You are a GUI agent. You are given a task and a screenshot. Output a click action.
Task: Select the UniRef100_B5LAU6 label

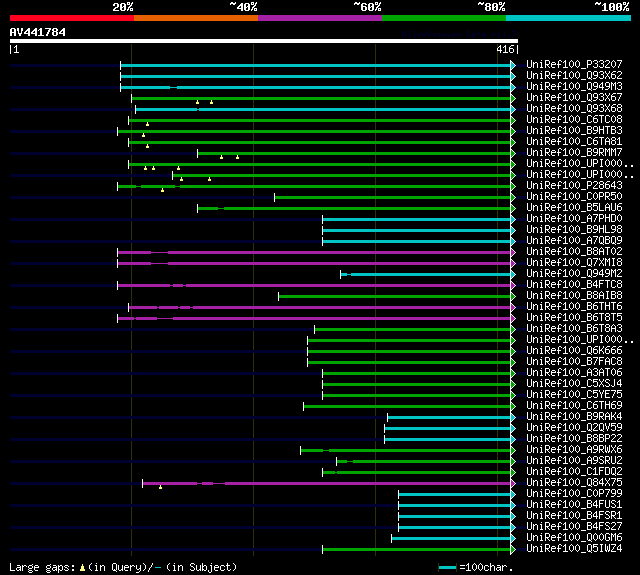coord(574,208)
